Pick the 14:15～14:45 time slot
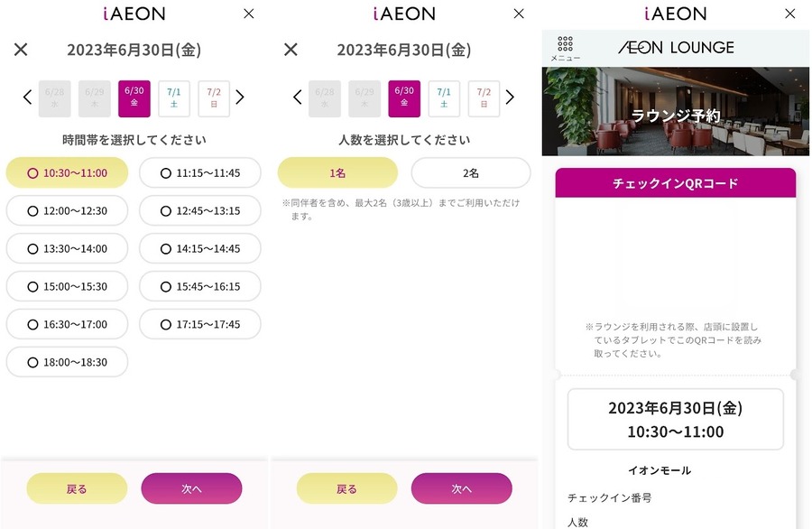The width and height of the screenshot is (812, 529). [200, 248]
